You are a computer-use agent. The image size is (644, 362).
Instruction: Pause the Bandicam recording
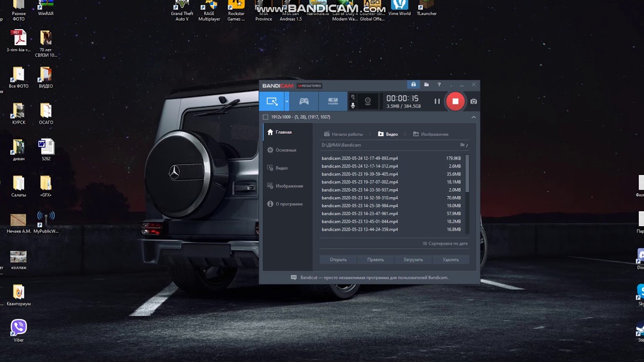pyautogui.click(x=437, y=101)
